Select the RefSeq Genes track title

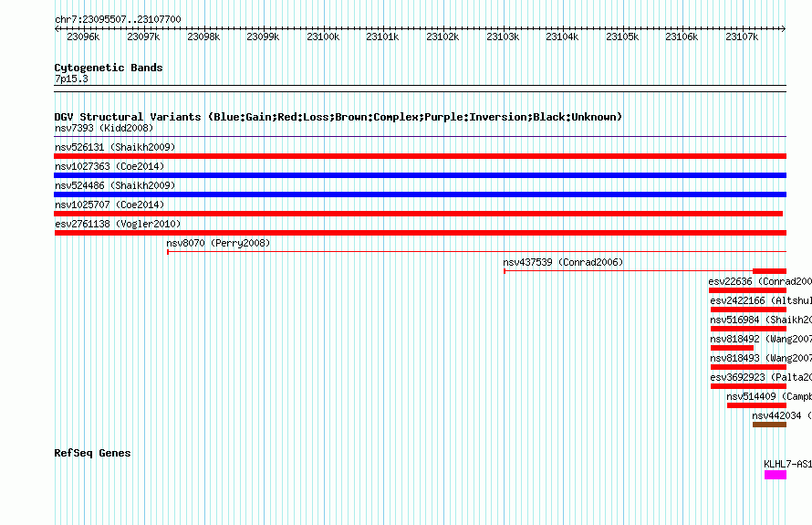92,453
